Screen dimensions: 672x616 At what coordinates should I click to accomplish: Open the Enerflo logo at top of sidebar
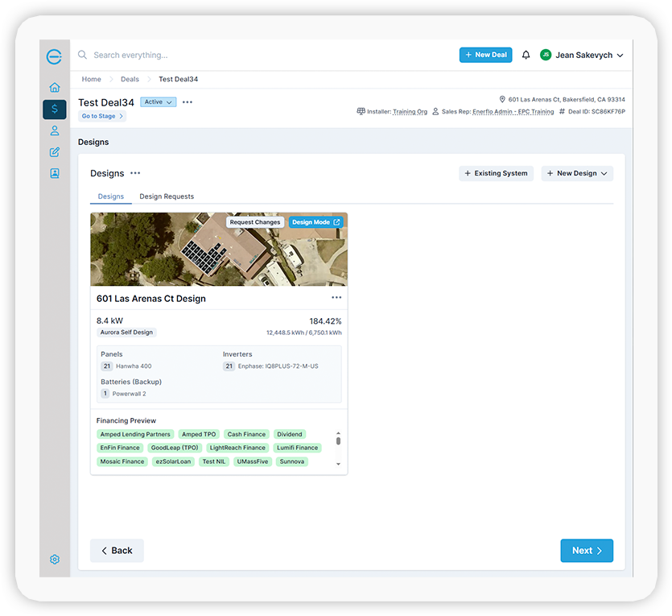tap(55, 56)
